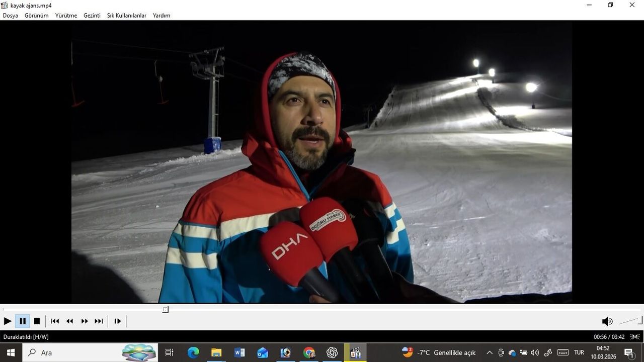Viewport: 644px width, 362px height.
Task: Stop the video playback
Action: pos(37,321)
